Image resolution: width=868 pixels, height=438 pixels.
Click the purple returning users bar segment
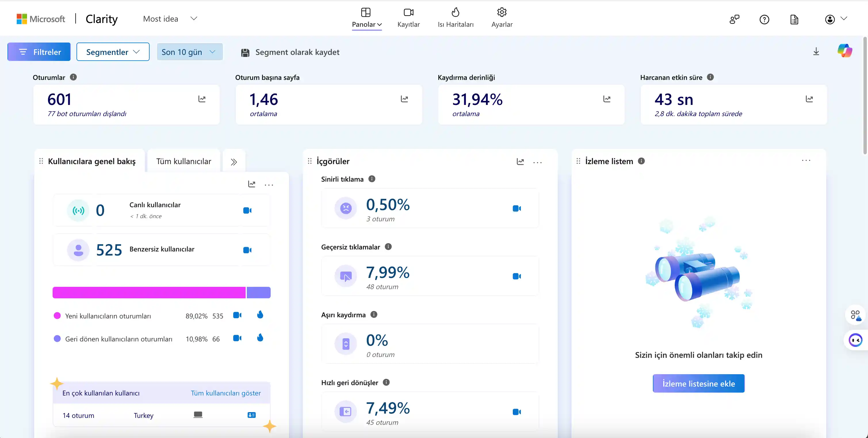point(259,293)
